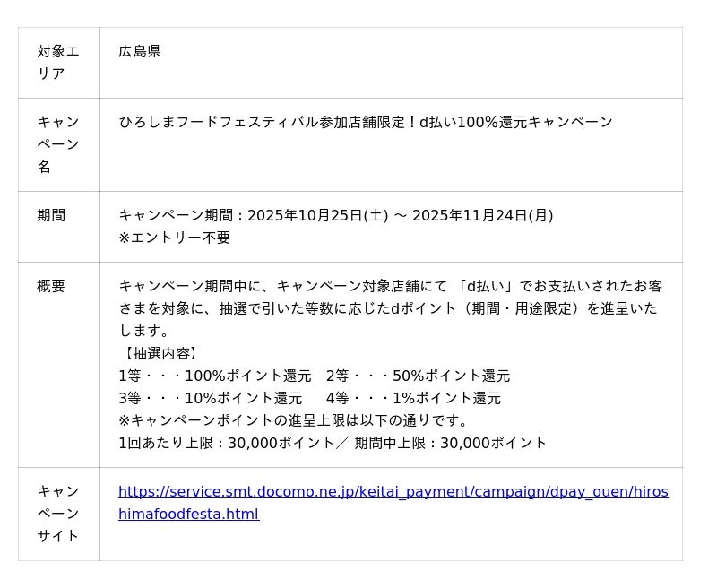This screenshot has height=588, width=717.
Task: Click the 広島県 text
Action: point(140,52)
